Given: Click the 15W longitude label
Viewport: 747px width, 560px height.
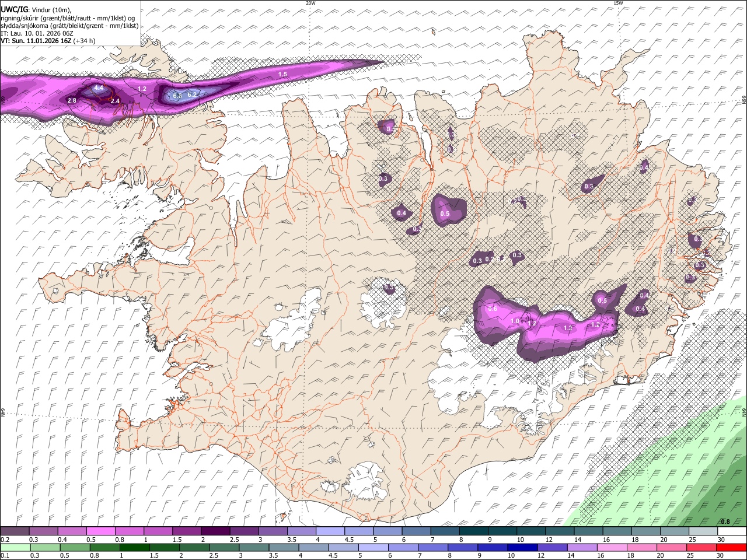Looking at the screenshot, I should coord(618,3).
